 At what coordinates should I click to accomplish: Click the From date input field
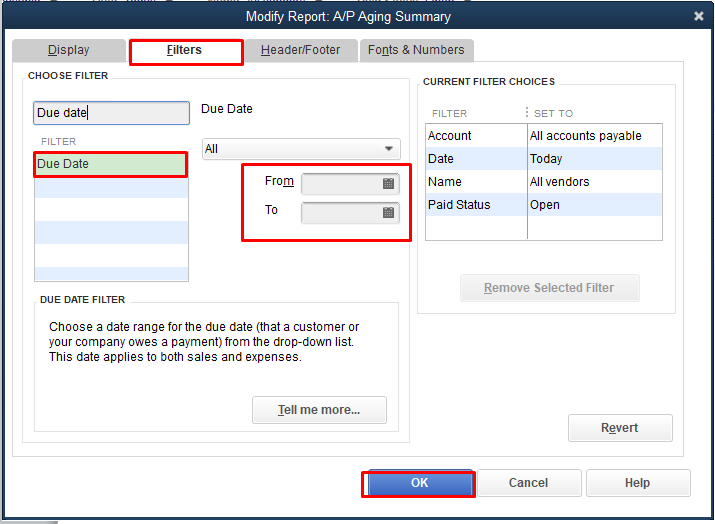point(340,184)
